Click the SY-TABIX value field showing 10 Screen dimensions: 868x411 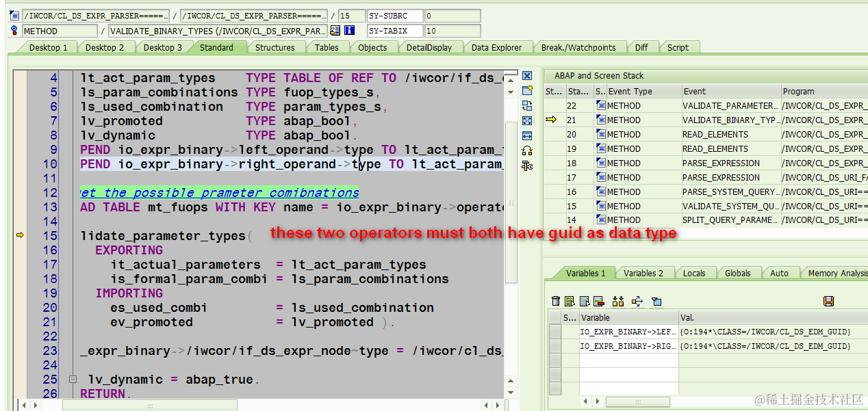point(452,31)
